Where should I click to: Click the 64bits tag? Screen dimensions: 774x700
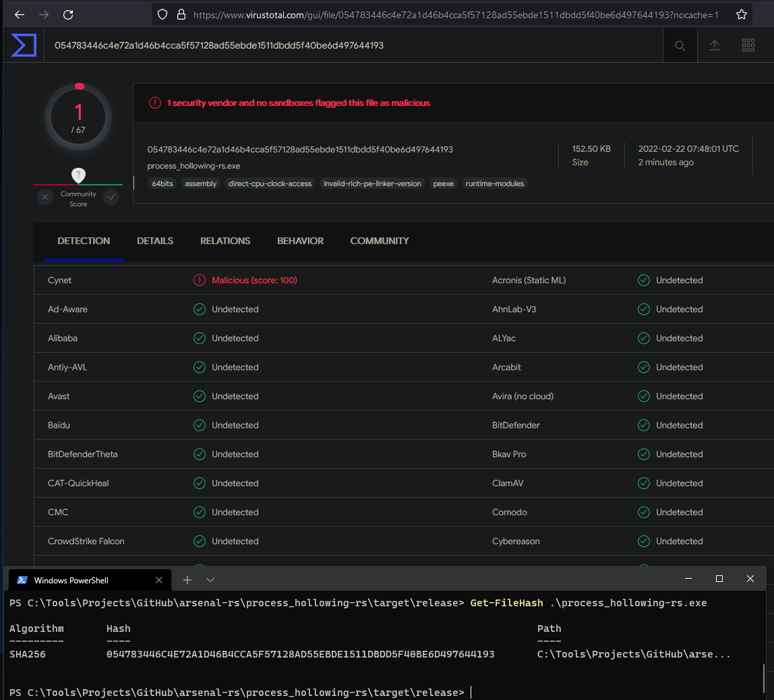(162, 183)
